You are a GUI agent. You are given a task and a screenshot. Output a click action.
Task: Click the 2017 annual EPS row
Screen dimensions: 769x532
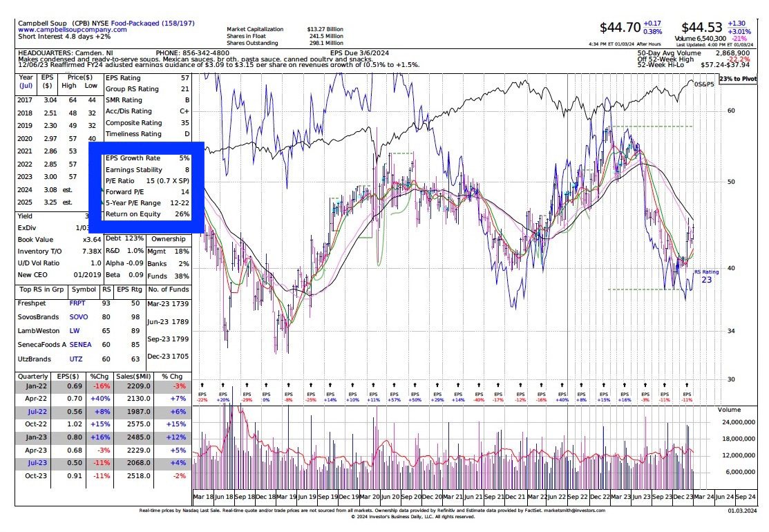(x=57, y=100)
